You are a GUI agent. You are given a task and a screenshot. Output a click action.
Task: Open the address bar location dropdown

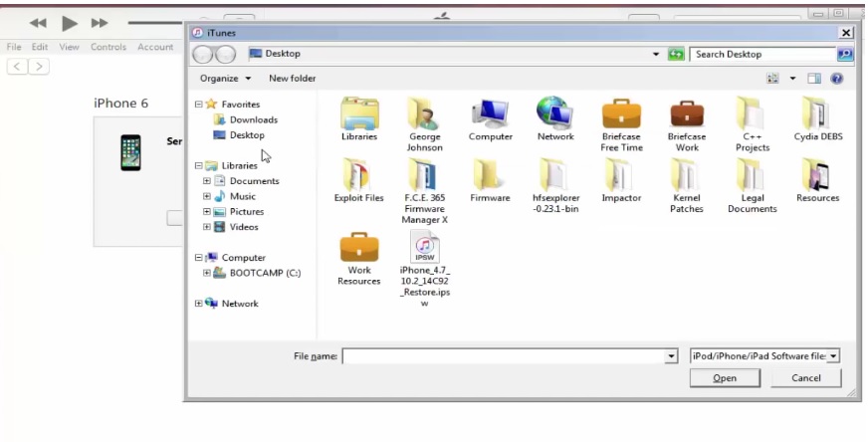[x=655, y=55]
